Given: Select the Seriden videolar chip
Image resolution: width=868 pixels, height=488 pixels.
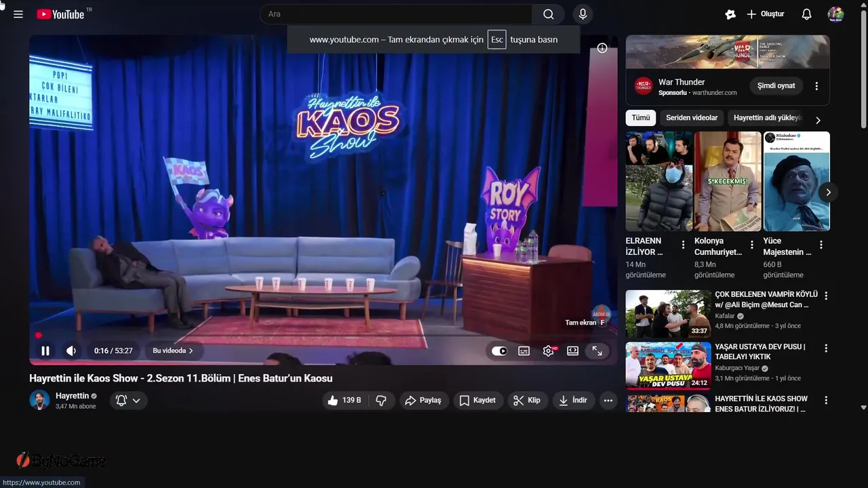Looking at the screenshot, I should pyautogui.click(x=692, y=118).
